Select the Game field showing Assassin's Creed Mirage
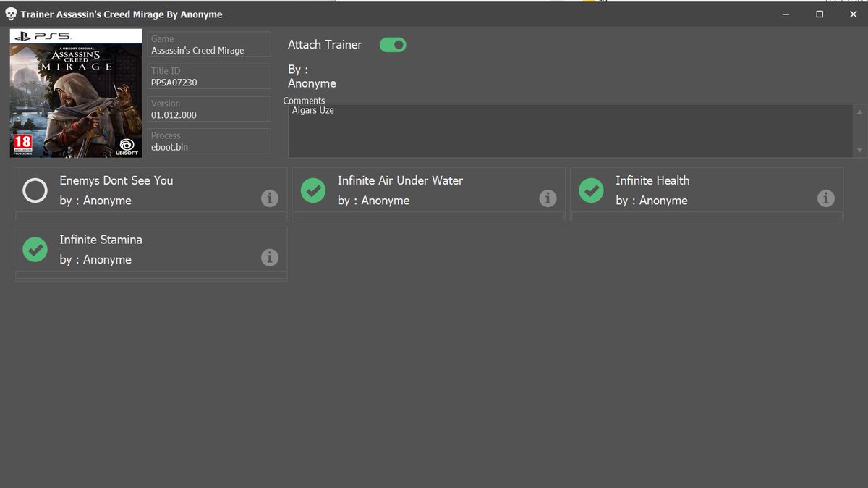Screen dimensions: 868x488 click(x=209, y=44)
